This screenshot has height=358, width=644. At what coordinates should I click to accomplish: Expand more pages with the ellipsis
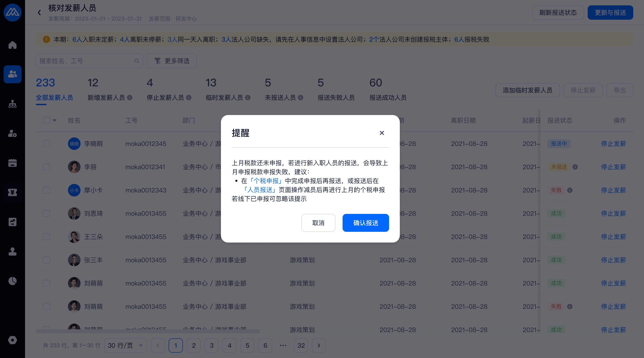tap(283, 345)
